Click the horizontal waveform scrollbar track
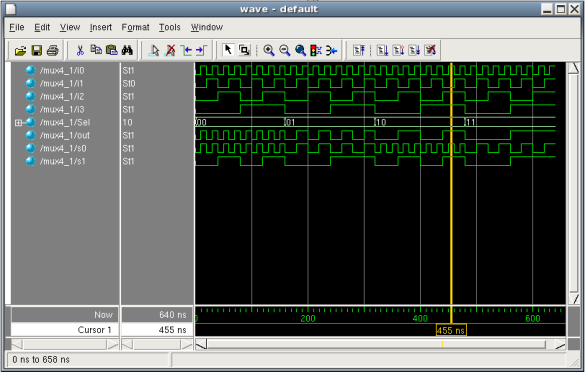 tap(376, 344)
